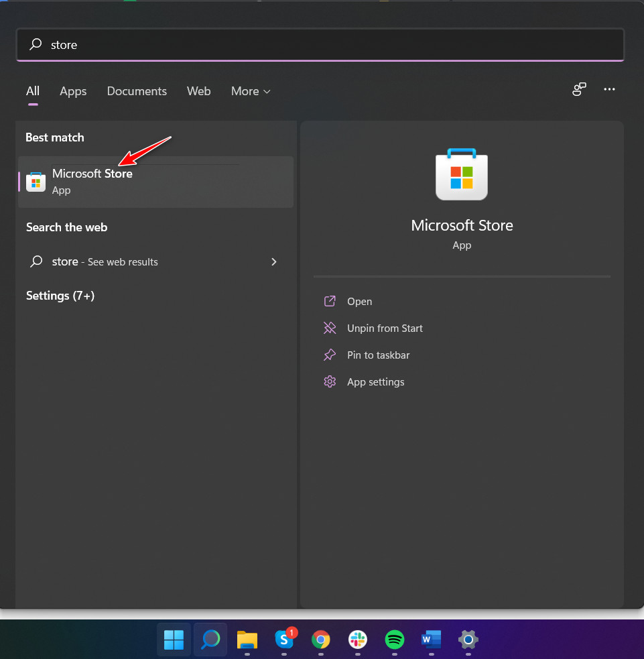644x659 pixels.
Task: Open the Settings (7+) group
Action: click(x=60, y=296)
